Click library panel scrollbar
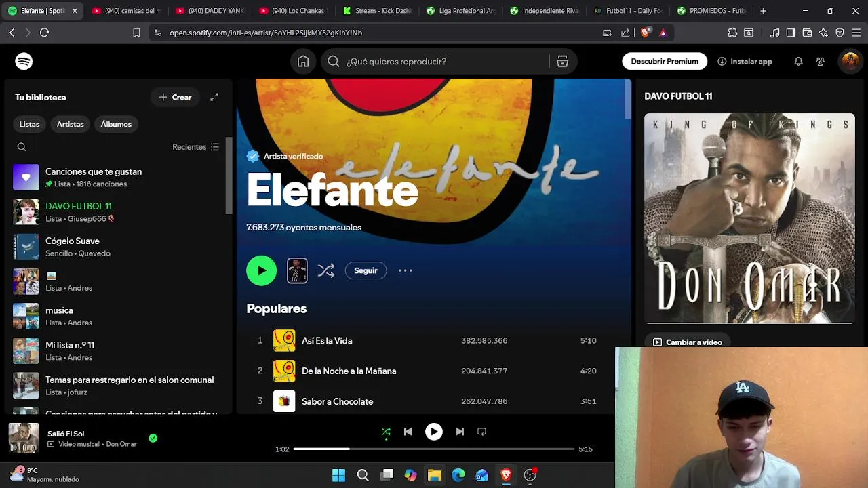The image size is (868, 488). pyautogui.click(x=229, y=175)
